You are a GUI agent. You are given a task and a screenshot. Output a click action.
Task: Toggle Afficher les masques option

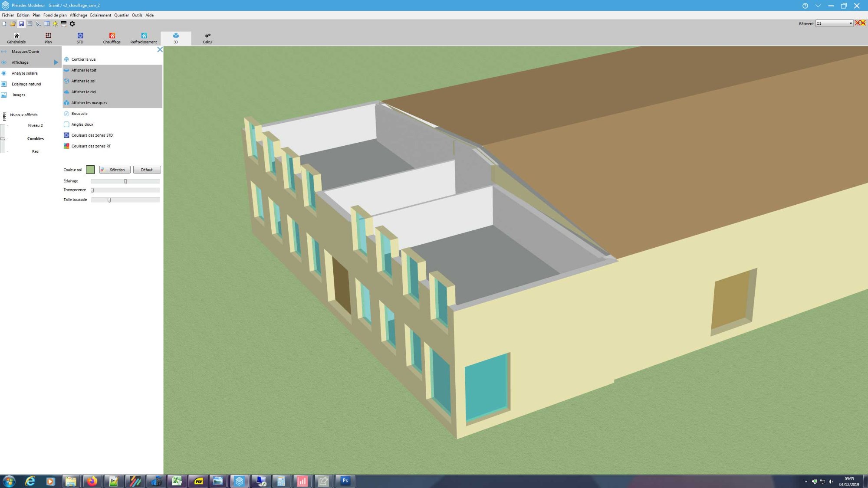pyautogui.click(x=89, y=103)
